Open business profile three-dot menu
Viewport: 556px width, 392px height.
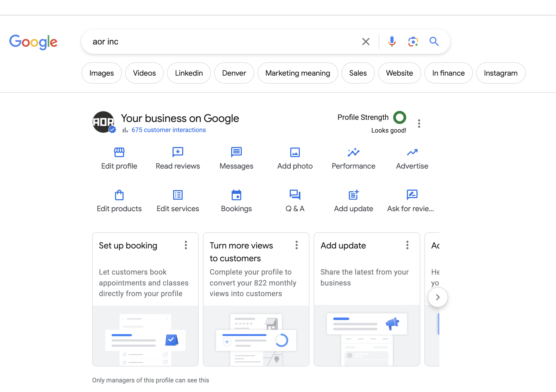click(419, 124)
